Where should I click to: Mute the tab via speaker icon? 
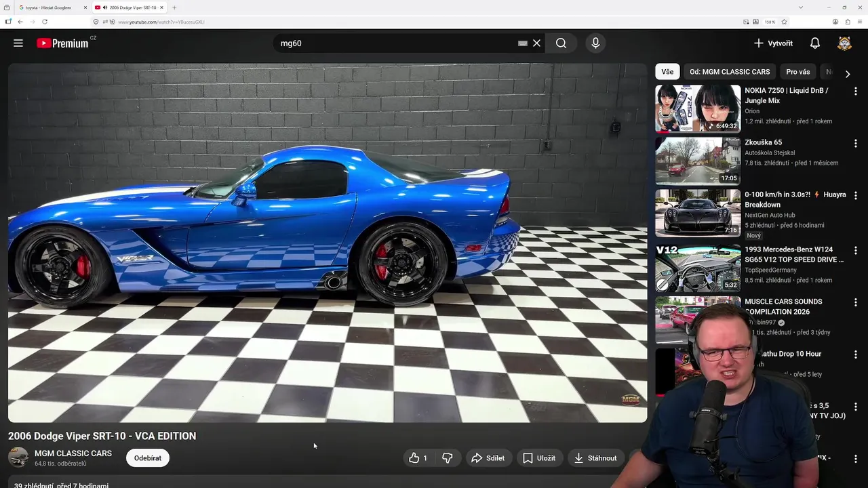coord(105,7)
